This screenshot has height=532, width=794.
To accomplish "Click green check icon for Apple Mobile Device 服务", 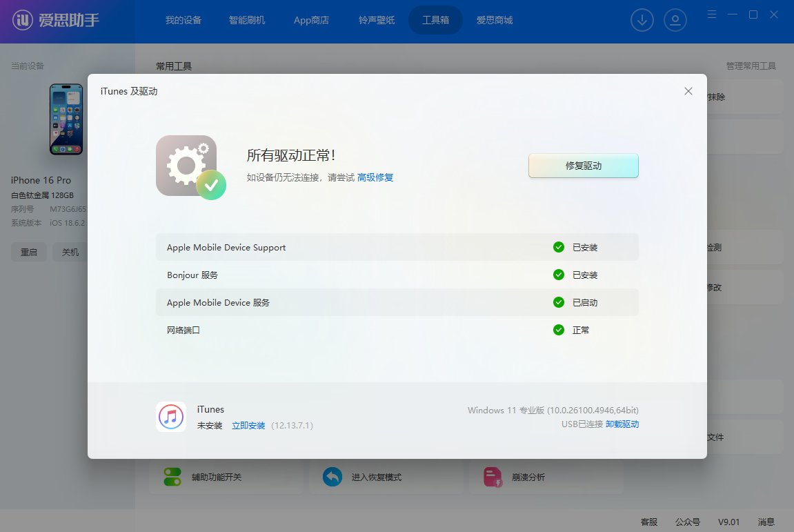I will [x=559, y=302].
